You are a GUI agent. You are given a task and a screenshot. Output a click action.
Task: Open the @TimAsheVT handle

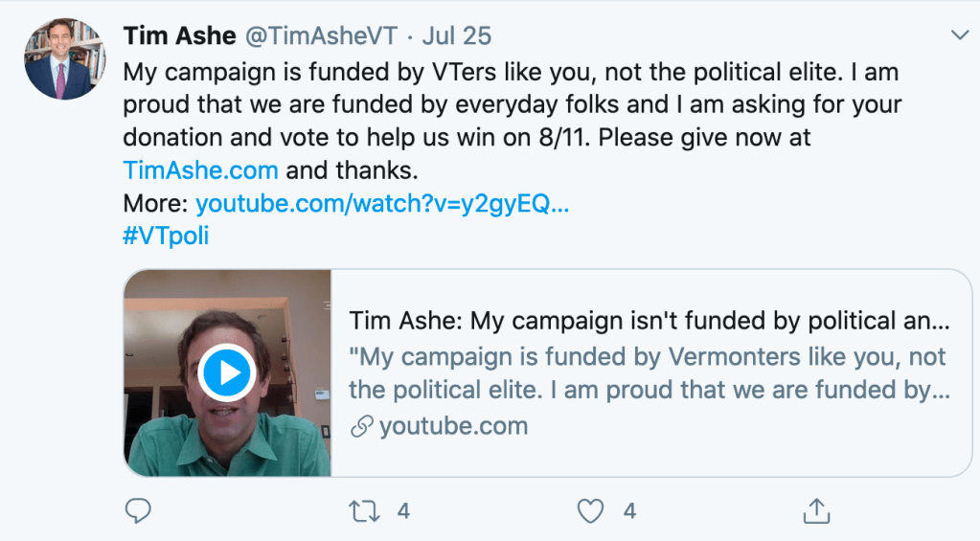[x=320, y=36]
